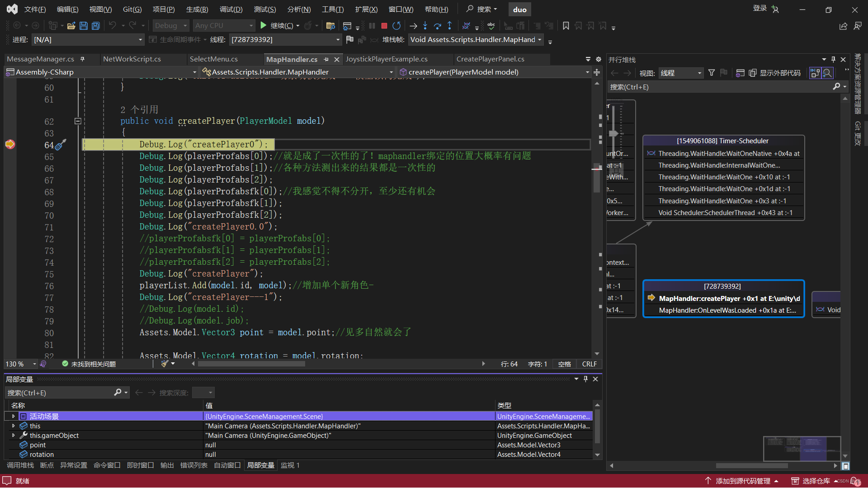Close the parallel stacks panel
Screen dimensions: 868x488
pos(843,59)
